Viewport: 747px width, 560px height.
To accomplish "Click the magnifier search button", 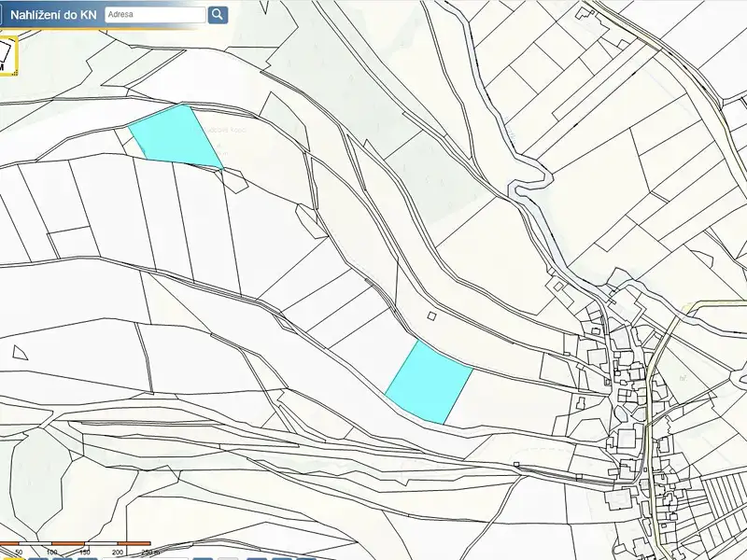I will coord(218,14).
